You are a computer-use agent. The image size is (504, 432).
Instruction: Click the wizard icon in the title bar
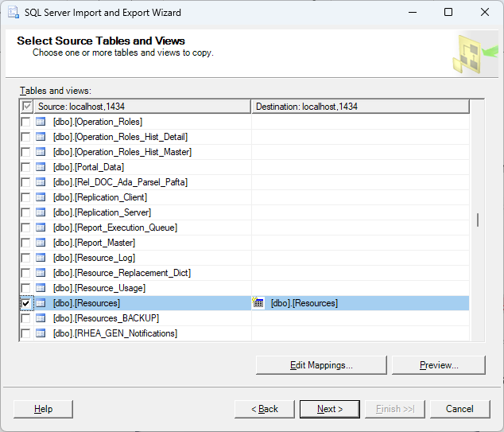point(14,13)
